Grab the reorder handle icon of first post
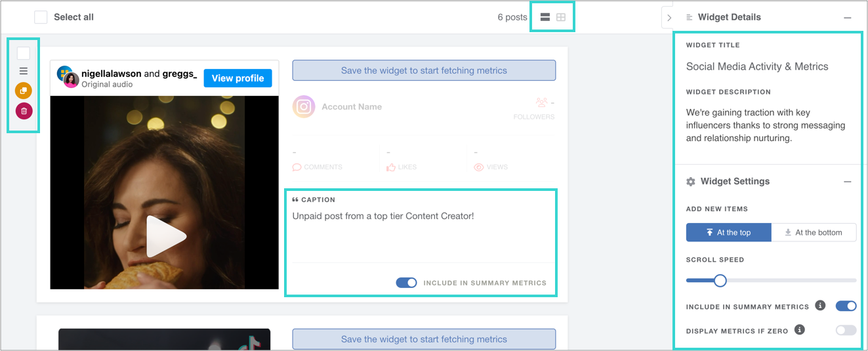 pos(24,71)
